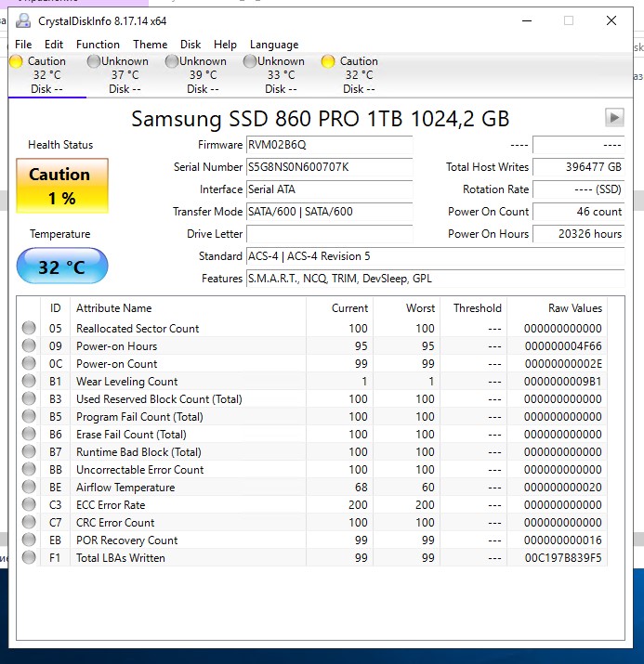Select the Unknown 37 °C disk tab

(x=125, y=75)
